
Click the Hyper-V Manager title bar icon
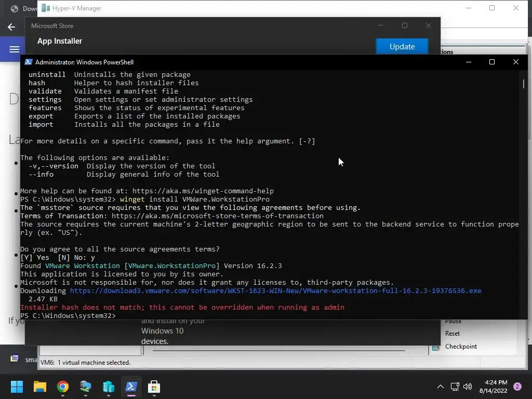tap(46, 8)
